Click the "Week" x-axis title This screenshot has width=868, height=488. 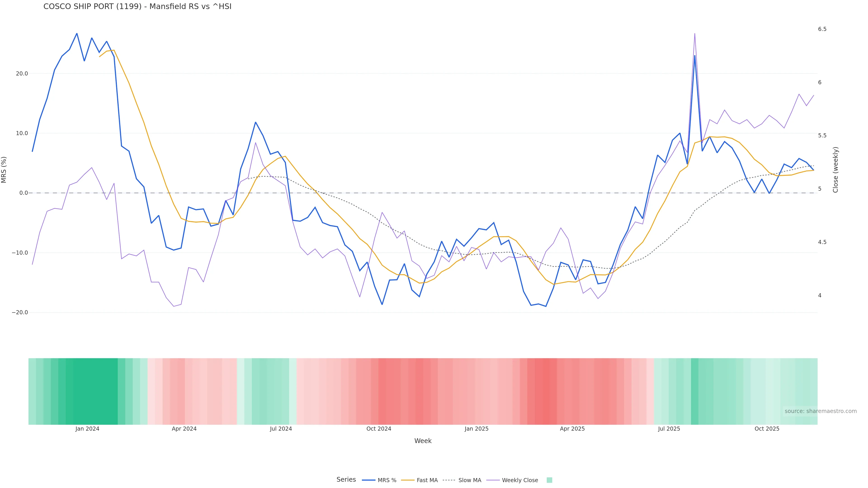coord(423,441)
